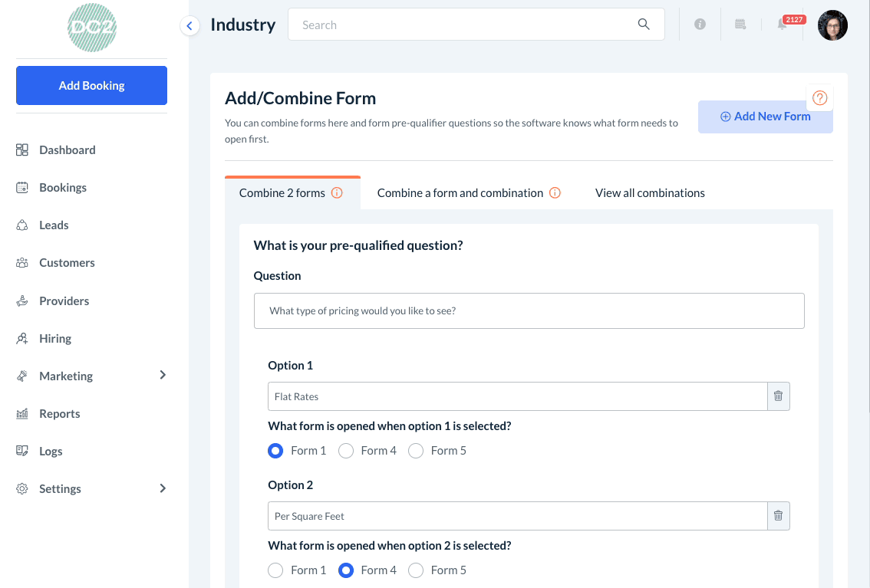Open Combine a form and combination tab
Image resolution: width=870 pixels, height=588 pixels.
coord(460,193)
